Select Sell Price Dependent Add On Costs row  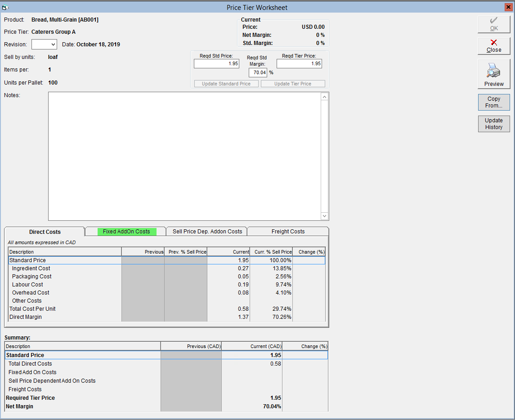[166, 381]
